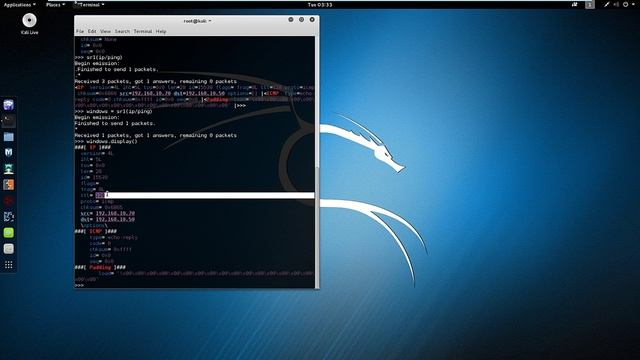
Task: Click 'Finished to send 1 packets.' under windows = sr1
Action: (115, 123)
